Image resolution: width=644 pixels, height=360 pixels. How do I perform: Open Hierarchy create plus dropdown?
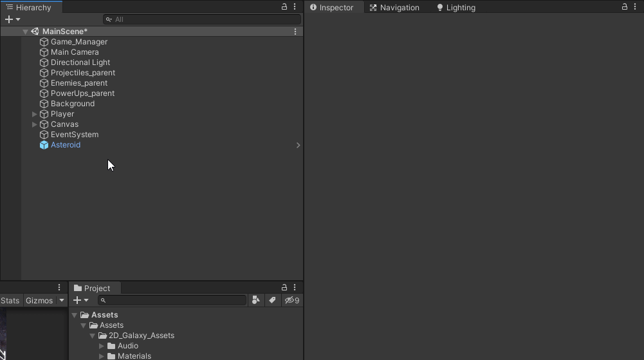click(12, 19)
